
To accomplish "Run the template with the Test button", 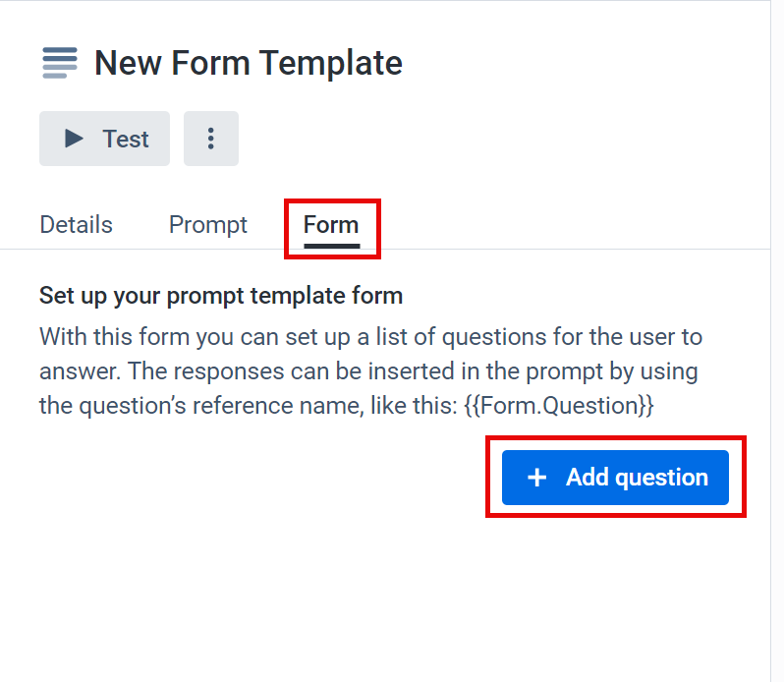I will pos(104,139).
